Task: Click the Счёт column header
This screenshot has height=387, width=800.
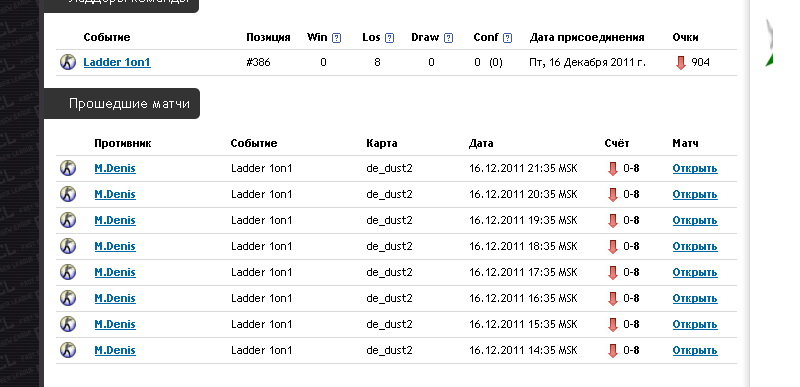Action: (617, 143)
